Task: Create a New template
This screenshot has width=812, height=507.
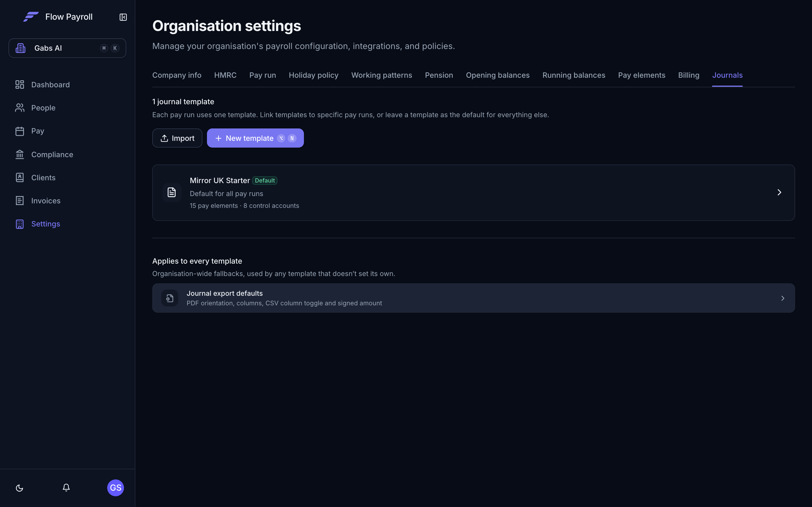Action: [x=255, y=138]
